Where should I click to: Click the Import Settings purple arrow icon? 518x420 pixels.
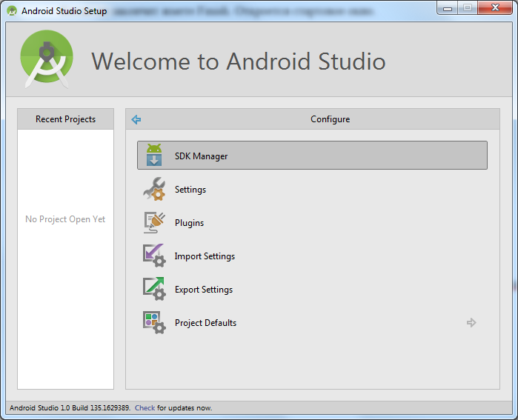point(153,256)
